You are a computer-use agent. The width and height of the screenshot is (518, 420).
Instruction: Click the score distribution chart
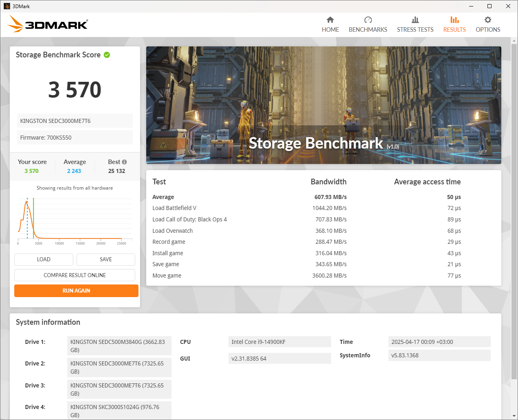pos(75,221)
